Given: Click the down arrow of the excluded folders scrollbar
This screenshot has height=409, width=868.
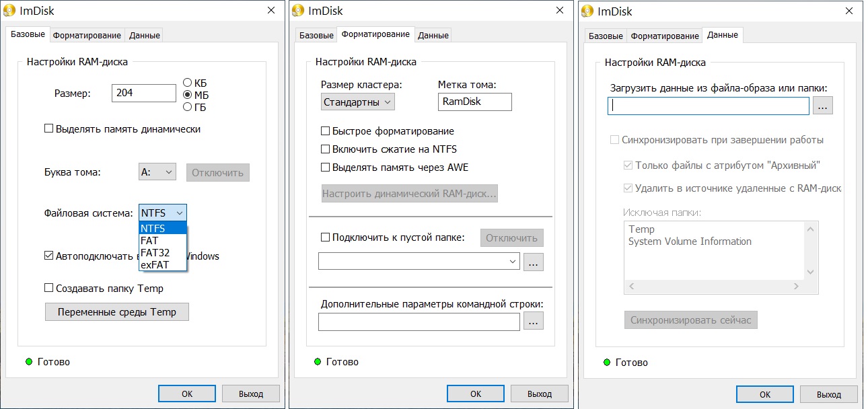Looking at the screenshot, I should tap(810, 272).
